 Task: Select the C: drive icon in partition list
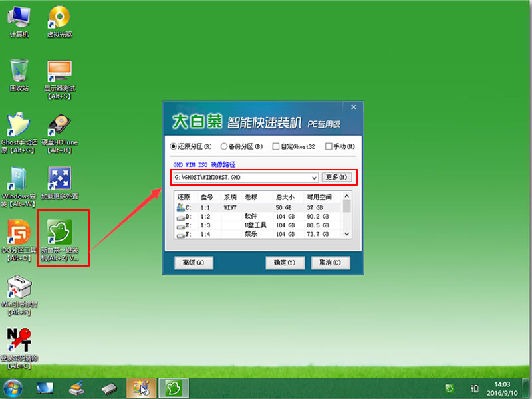point(180,207)
